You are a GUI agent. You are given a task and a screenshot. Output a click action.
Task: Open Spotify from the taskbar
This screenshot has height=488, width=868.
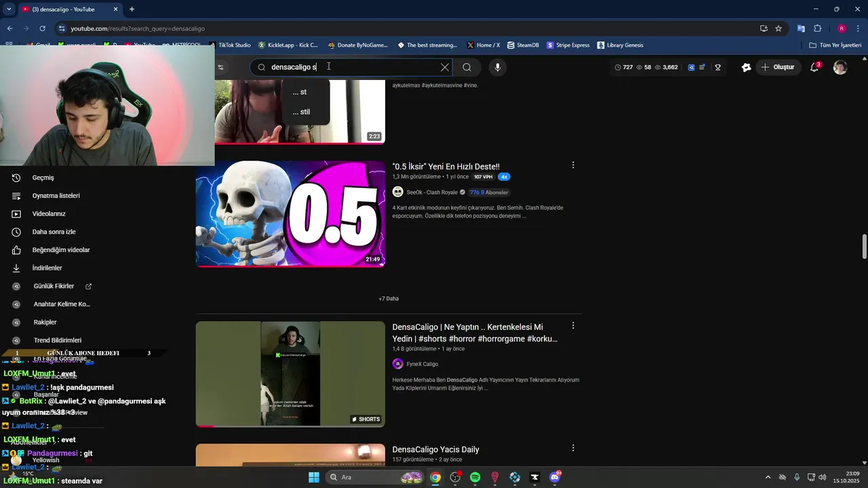click(x=475, y=477)
